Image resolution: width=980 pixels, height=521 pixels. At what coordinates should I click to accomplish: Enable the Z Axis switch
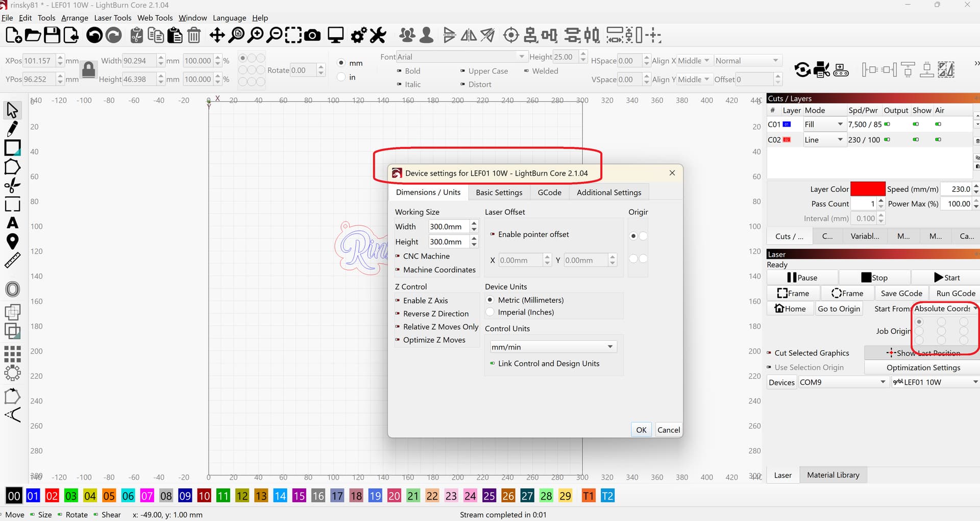coord(422,301)
